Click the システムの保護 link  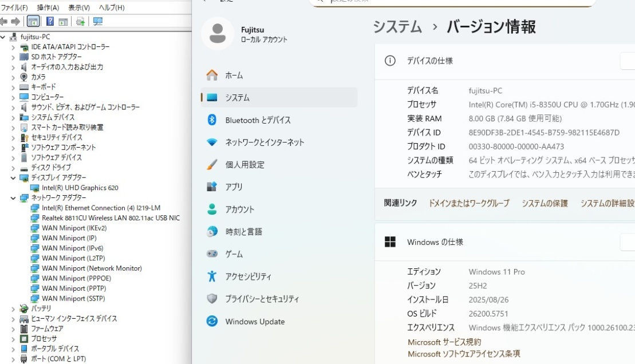[x=545, y=203]
